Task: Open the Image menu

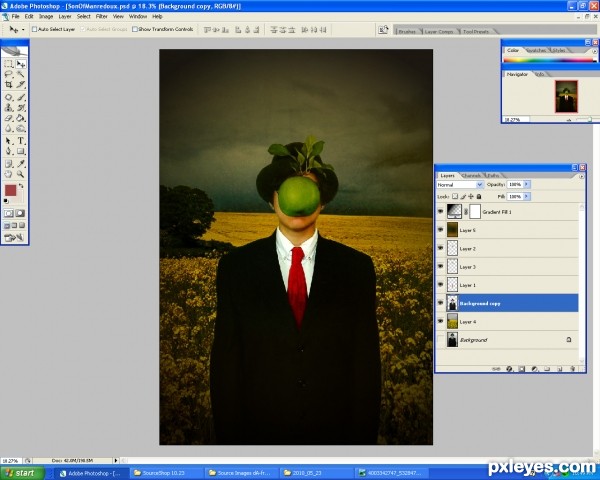Action: [46, 16]
